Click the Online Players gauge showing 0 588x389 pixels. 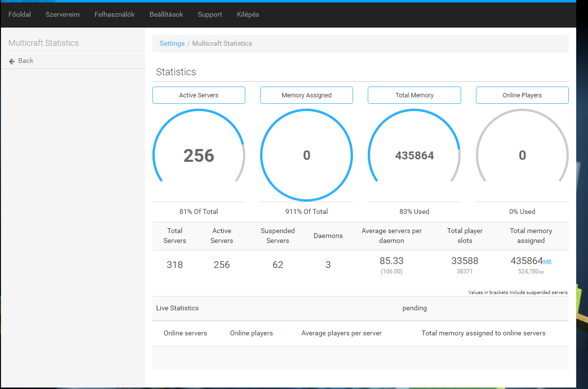pos(522,155)
